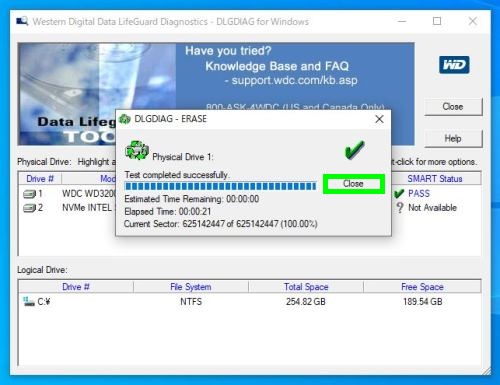Open Help in the main window

tap(453, 138)
